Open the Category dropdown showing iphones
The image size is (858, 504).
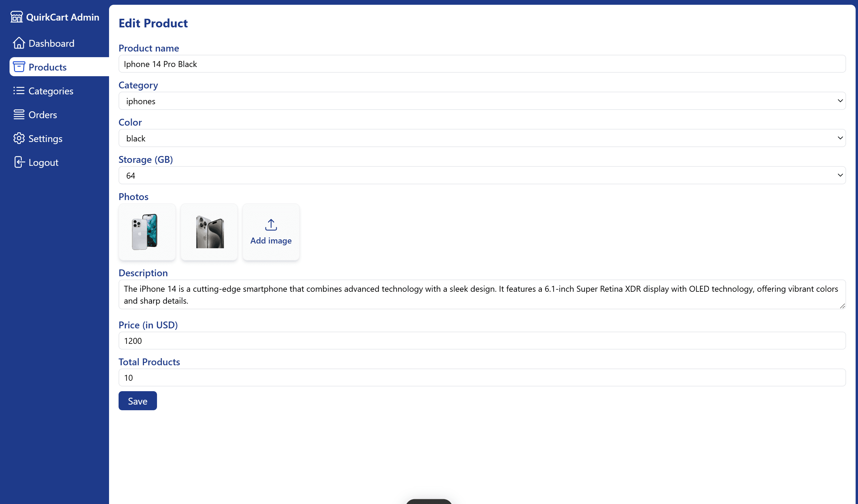(482, 101)
